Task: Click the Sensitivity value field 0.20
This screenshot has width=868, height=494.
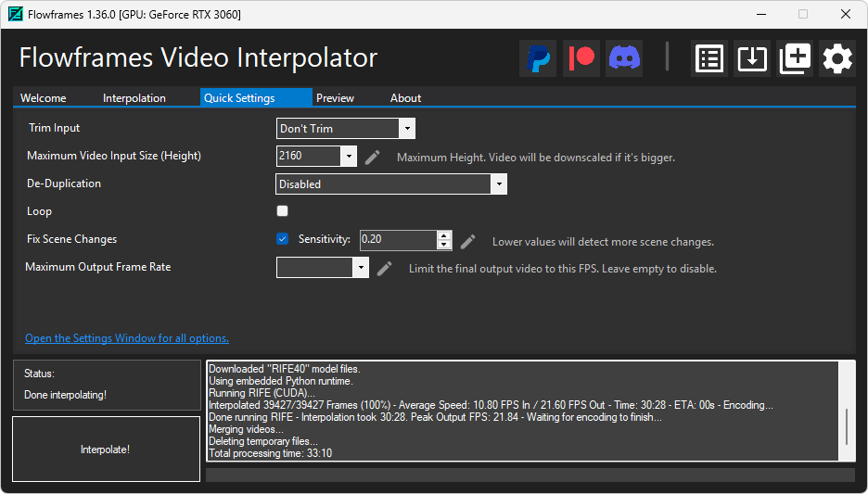Action: (x=399, y=239)
